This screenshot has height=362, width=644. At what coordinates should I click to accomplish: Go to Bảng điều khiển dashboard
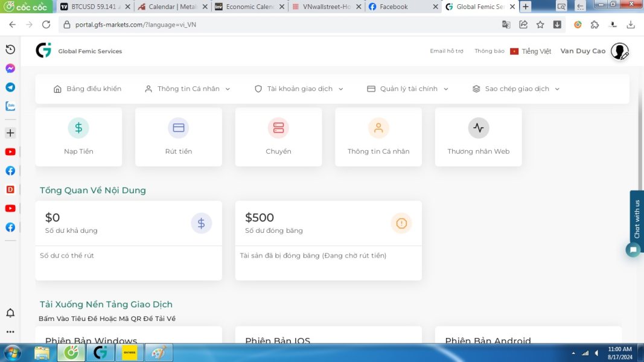(x=88, y=89)
